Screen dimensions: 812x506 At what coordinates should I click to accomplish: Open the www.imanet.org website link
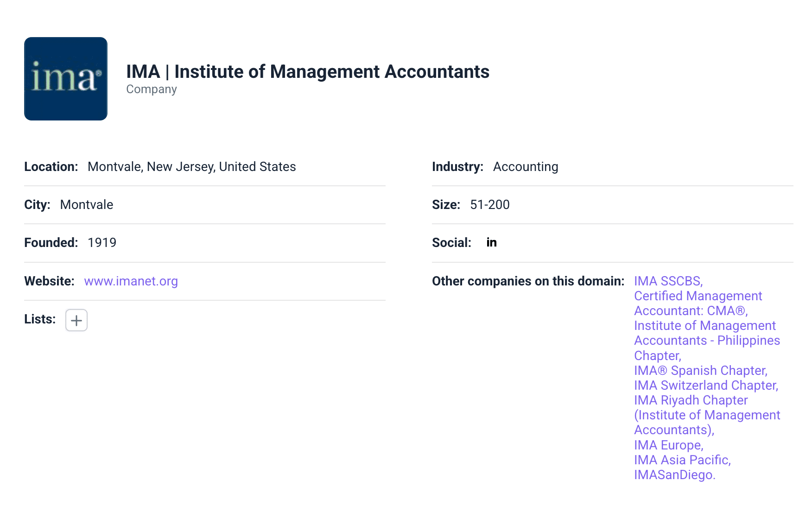click(131, 281)
